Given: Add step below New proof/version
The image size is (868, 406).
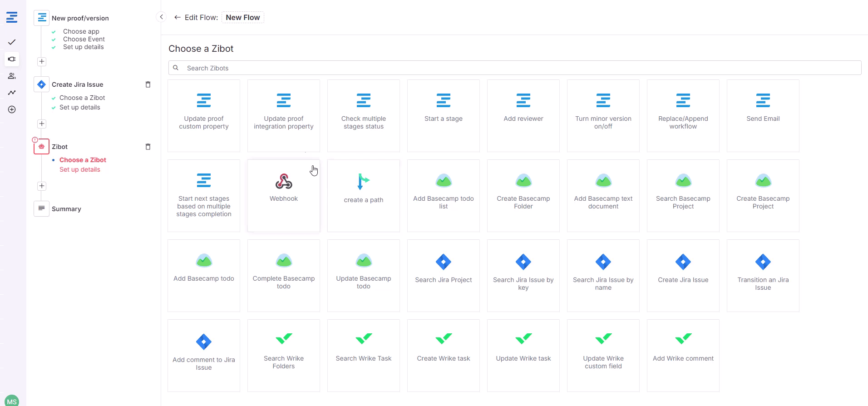Looking at the screenshot, I should pos(42,61).
